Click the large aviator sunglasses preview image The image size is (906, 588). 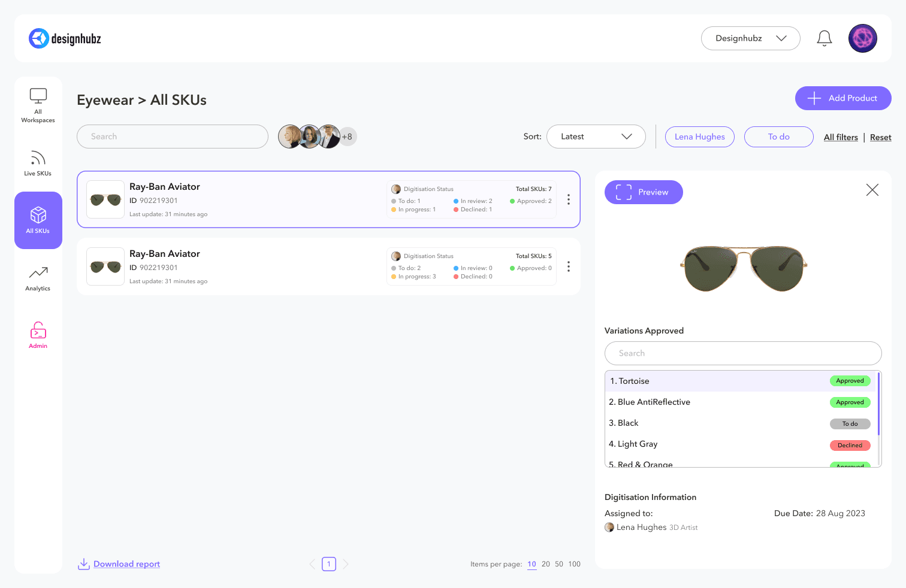[x=744, y=268]
